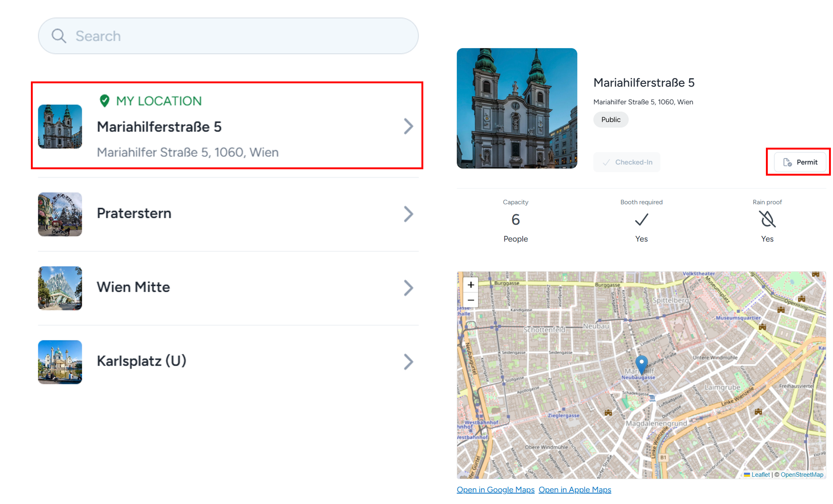Click the search magnifier icon
This screenshot has height=504, width=833.
tap(59, 36)
